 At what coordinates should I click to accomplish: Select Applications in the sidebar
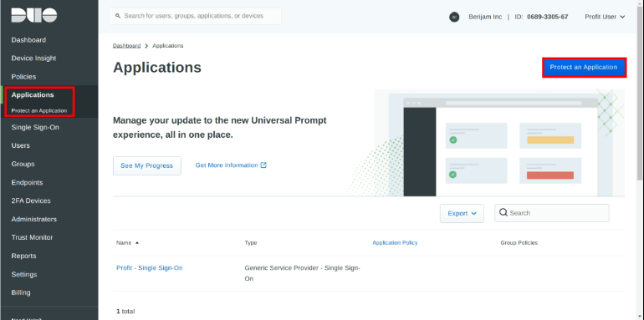click(x=33, y=94)
